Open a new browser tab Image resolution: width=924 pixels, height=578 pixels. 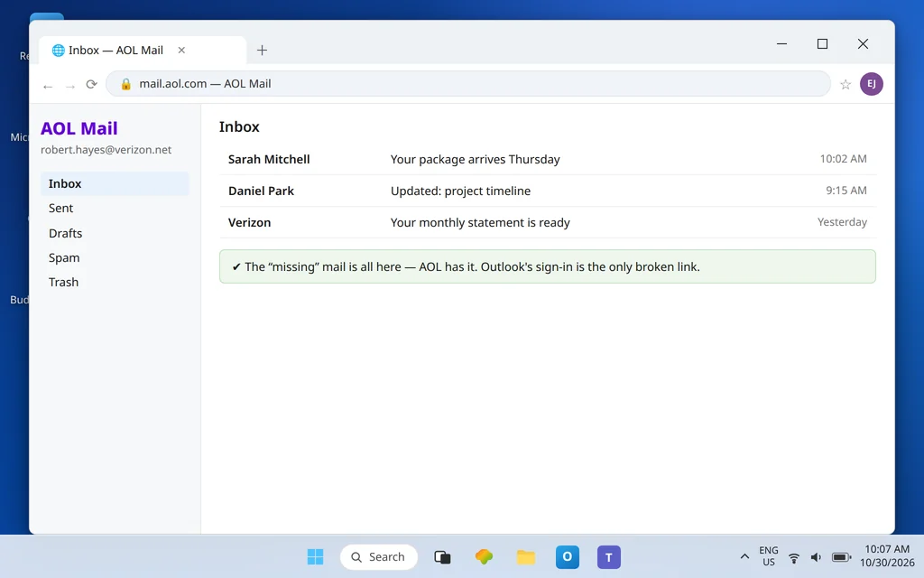263,51
